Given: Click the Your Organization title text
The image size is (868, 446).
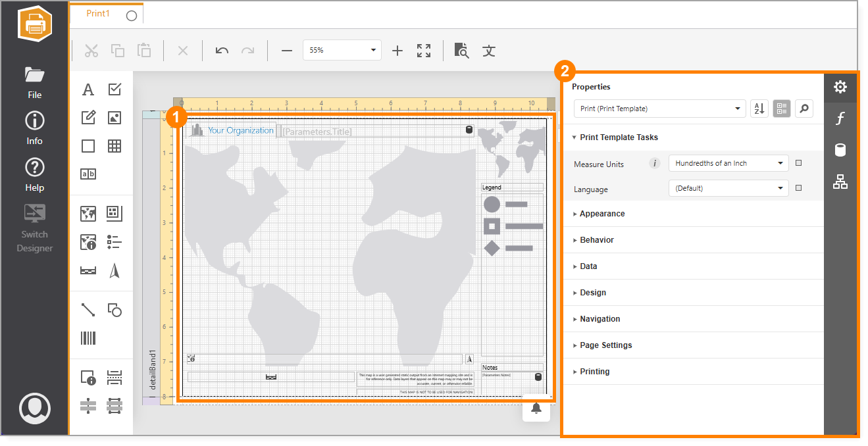Looking at the screenshot, I should pos(240,130).
